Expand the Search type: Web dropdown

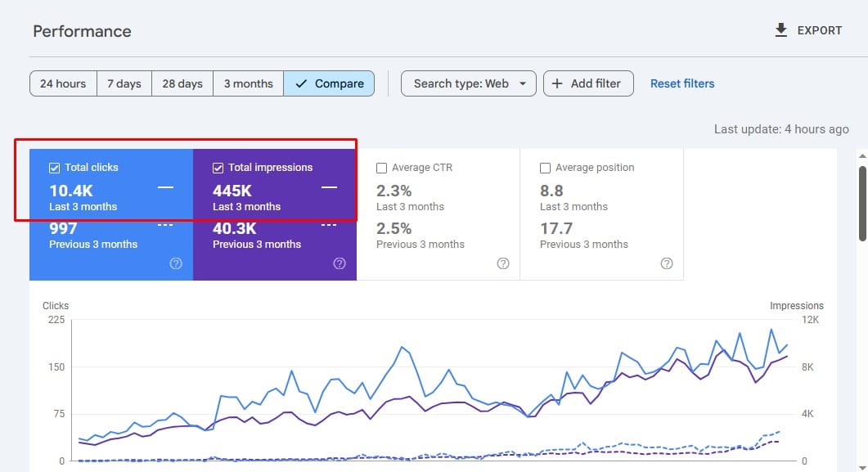pyautogui.click(x=468, y=83)
